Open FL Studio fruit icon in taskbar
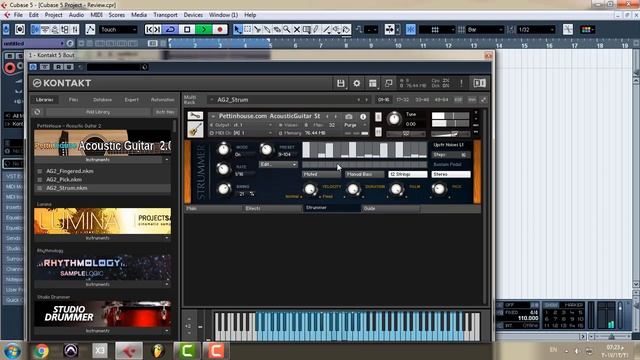This screenshot has height=360, width=640. coord(158,351)
